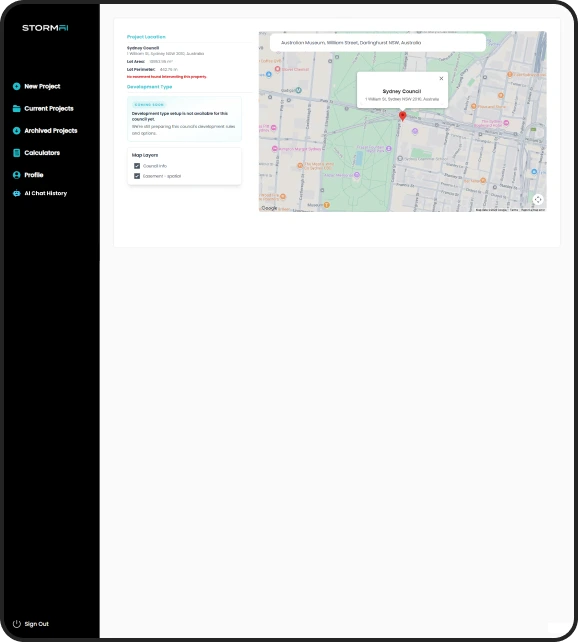Screen dimensions: 578x642
Task: Click the Profile user icon
Action: tap(16, 175)
